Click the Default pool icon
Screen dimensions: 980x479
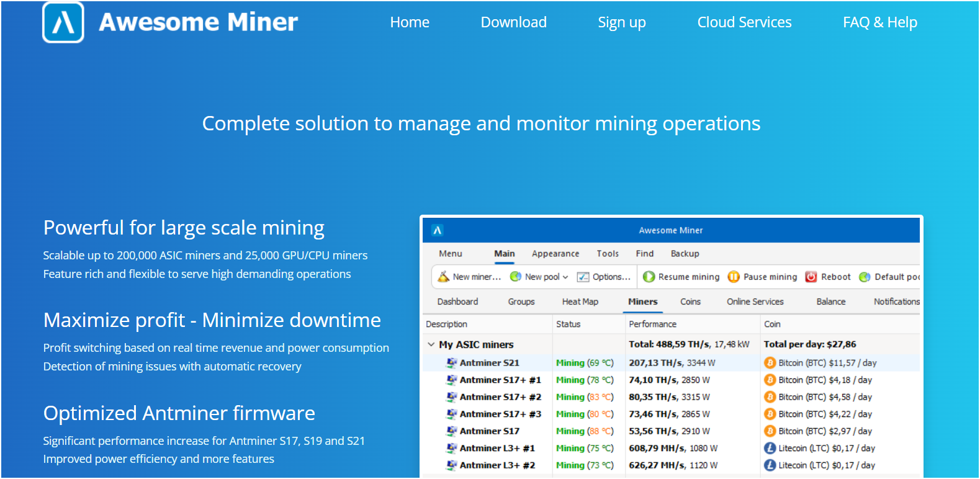865,277
